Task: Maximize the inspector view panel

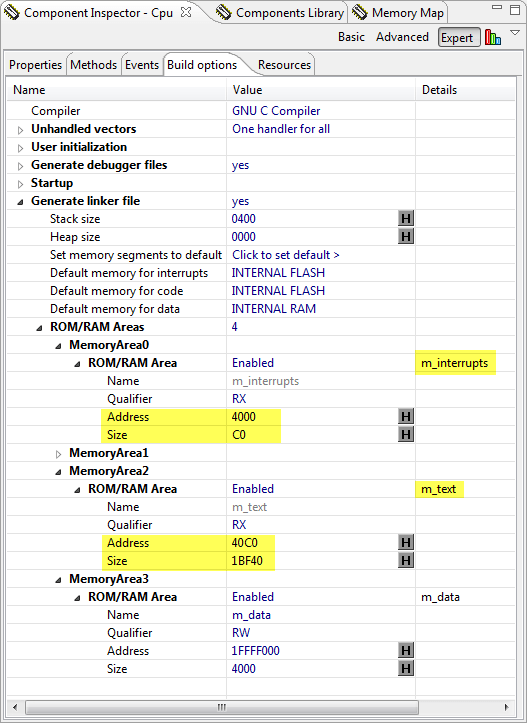Action: (515, 10)
